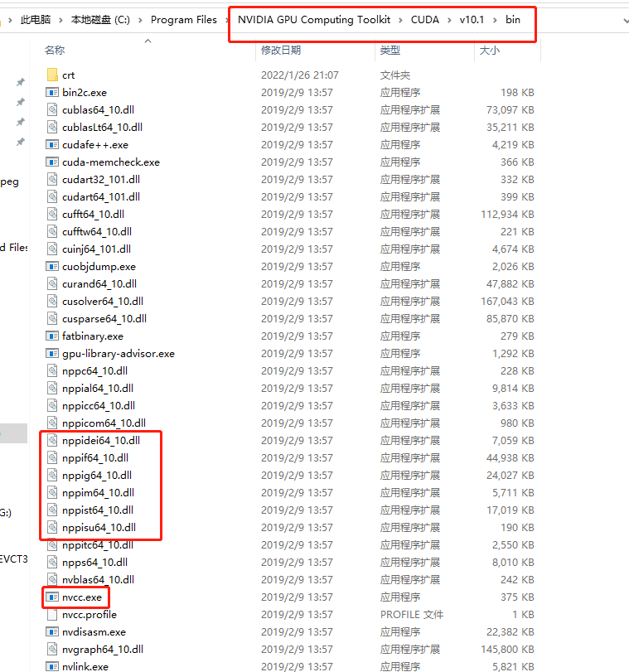The image size is (629, 672).
Task: Sort files by 修改日期 column header
Action: [x=281, y=51]
